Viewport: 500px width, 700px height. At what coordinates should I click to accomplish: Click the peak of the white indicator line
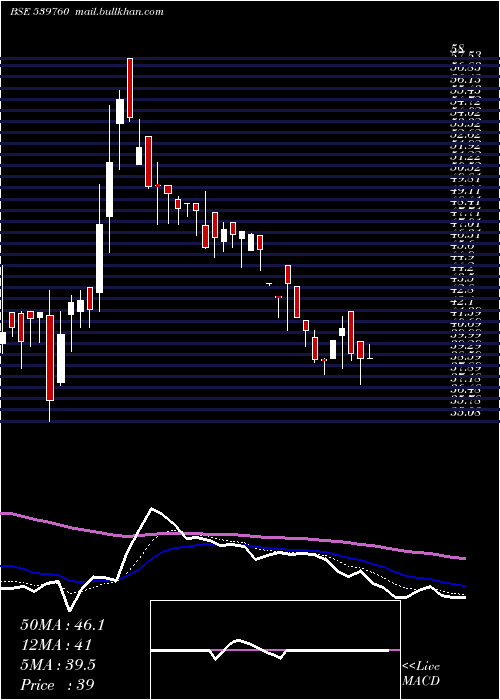(x=152, y=508)
